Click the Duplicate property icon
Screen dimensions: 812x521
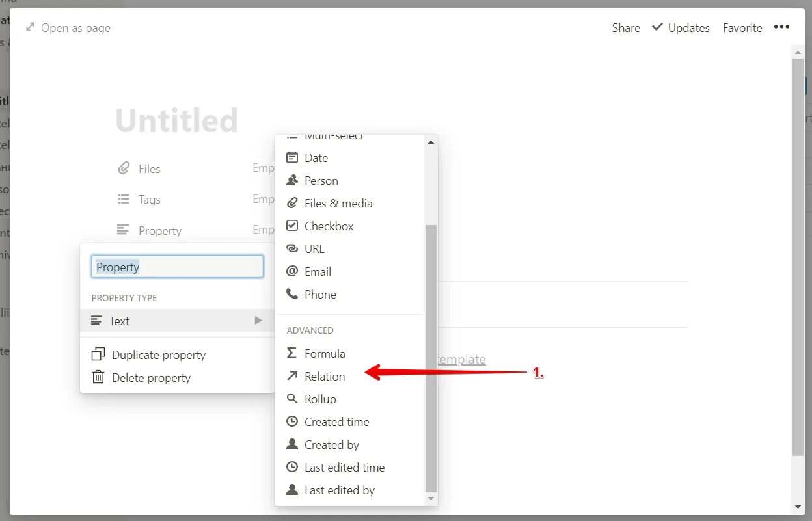click(x=98, y=354)
